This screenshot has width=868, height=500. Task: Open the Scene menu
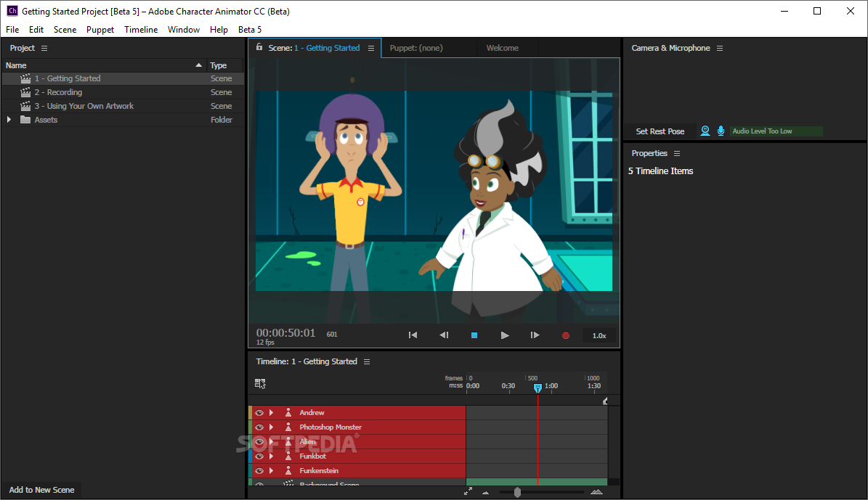[x=65, y=30]
